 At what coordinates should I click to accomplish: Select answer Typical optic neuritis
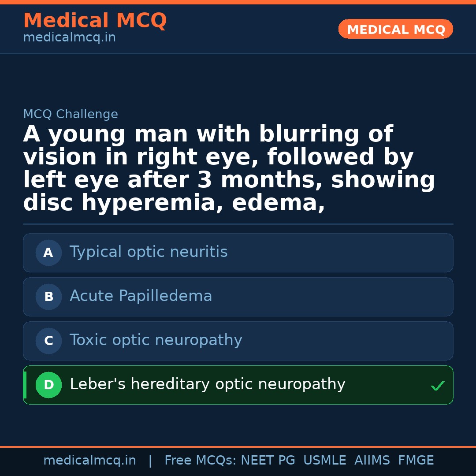pyautogui.click(x=149, y=252)
